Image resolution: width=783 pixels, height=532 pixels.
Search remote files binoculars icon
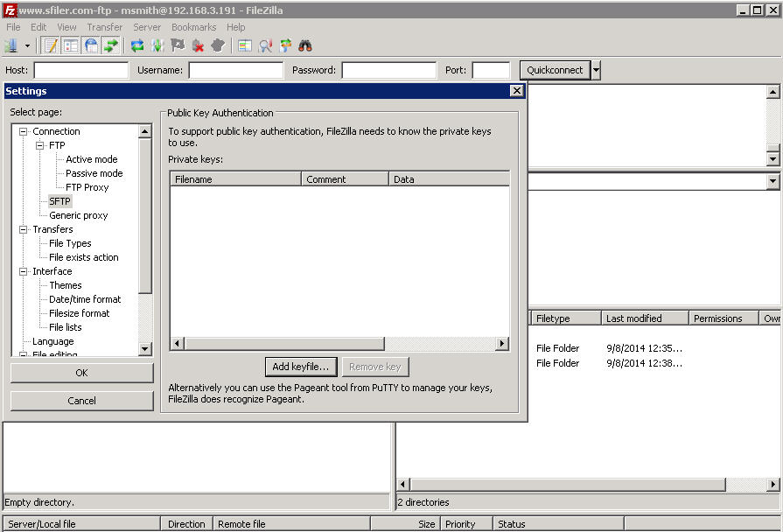point(305,46)
